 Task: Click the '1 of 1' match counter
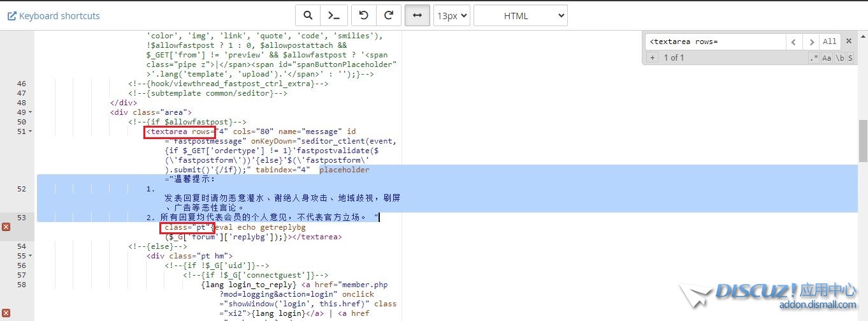[674, 57]
